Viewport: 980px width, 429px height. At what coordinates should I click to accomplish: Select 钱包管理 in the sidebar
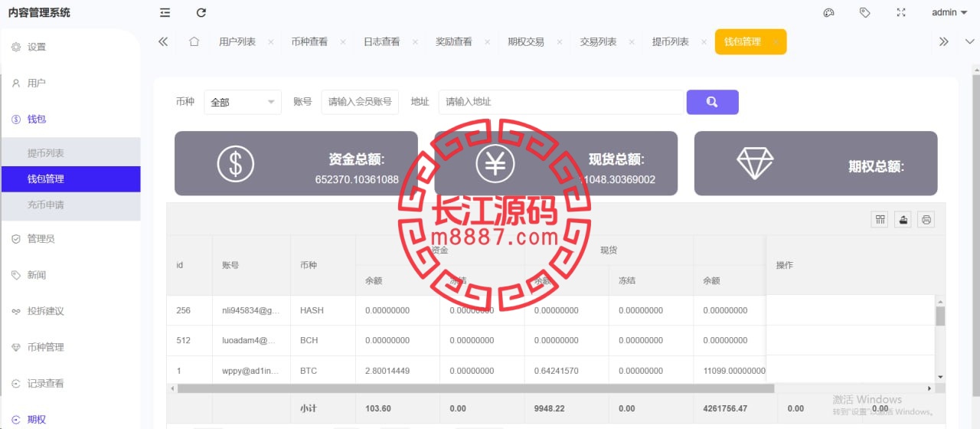pyautogui.click(x=70, y=179)
